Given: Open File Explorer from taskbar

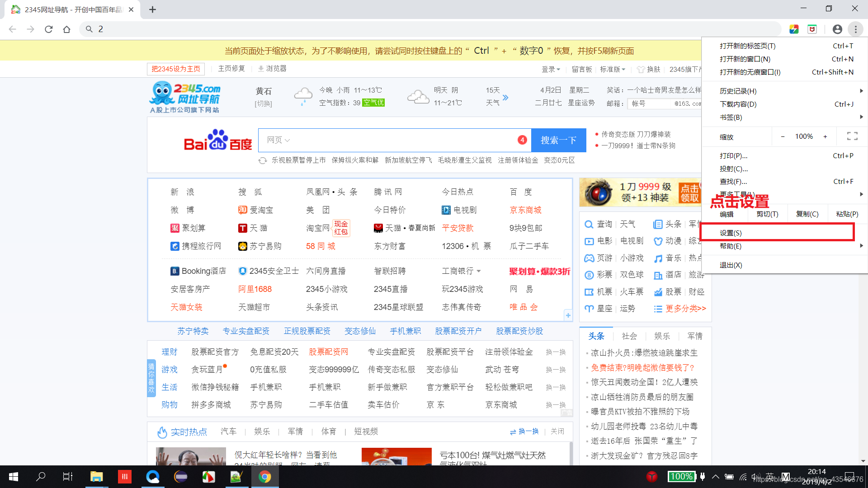Looking at the screenshot, I should (96, 477).
